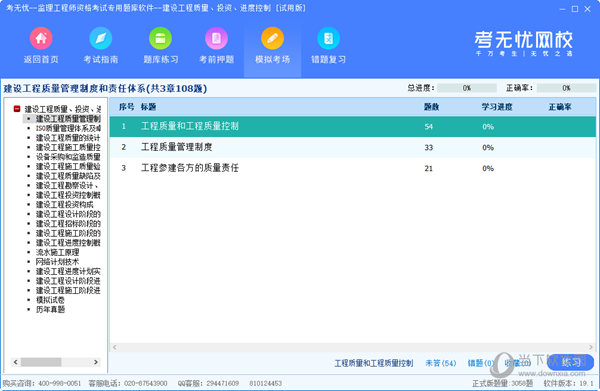Select tree item 历年真题

point(50,310)
